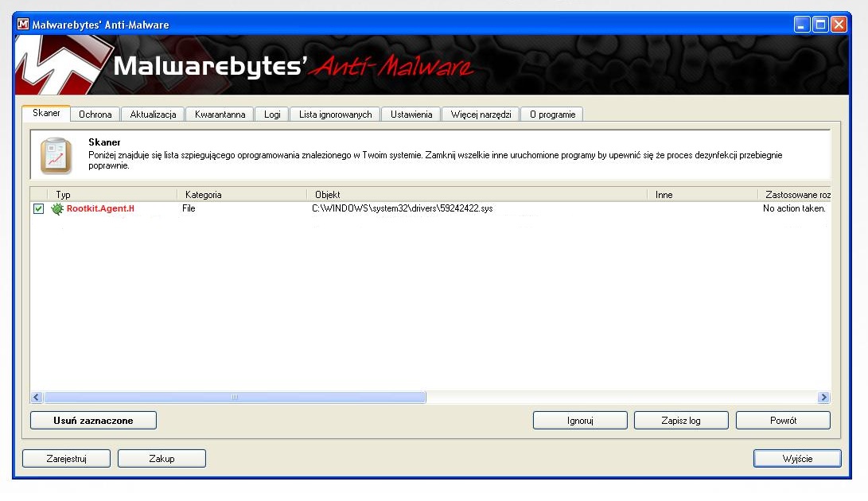Close the Malwarebytes window
Viewport: 868px width, 501px height.
839,25
